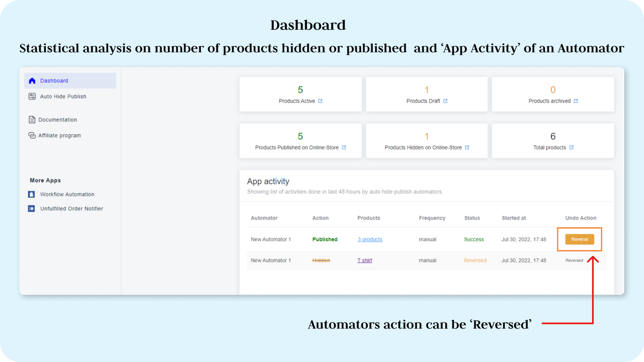Click the orange Reverse button

coord(580,239)
